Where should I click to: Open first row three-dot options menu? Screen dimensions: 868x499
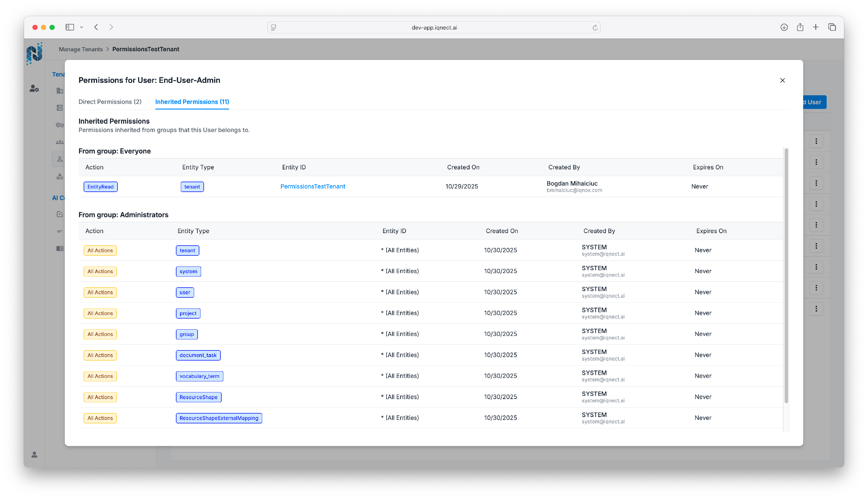click(816, 141)
